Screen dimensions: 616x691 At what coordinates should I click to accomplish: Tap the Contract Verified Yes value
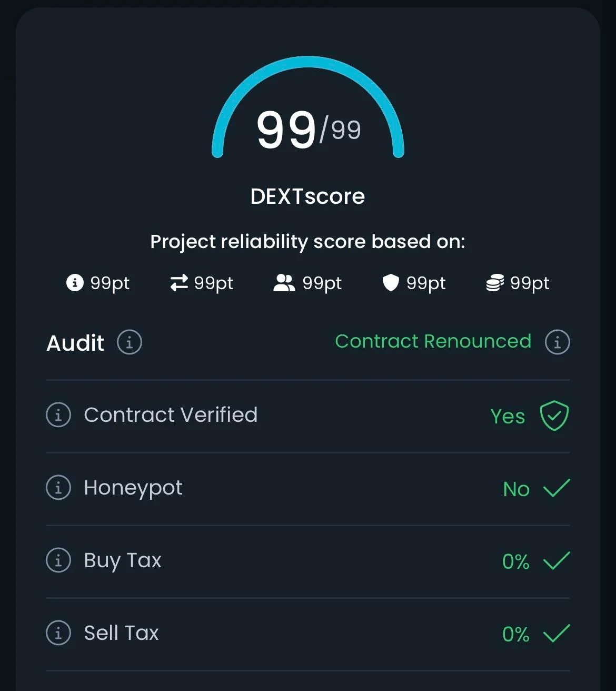[508, 416]
